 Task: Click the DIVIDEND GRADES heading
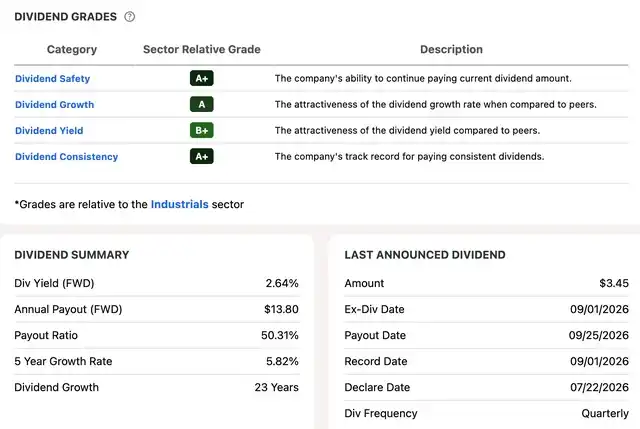tap(66, 17)
